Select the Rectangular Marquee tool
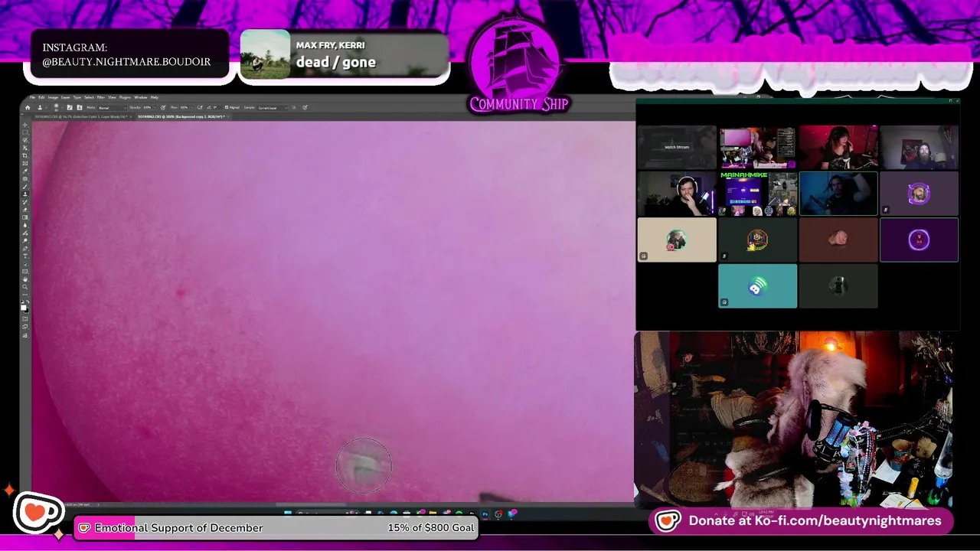Screen dimensions: 980x551 pyautogui.click(x=25, y=132)
